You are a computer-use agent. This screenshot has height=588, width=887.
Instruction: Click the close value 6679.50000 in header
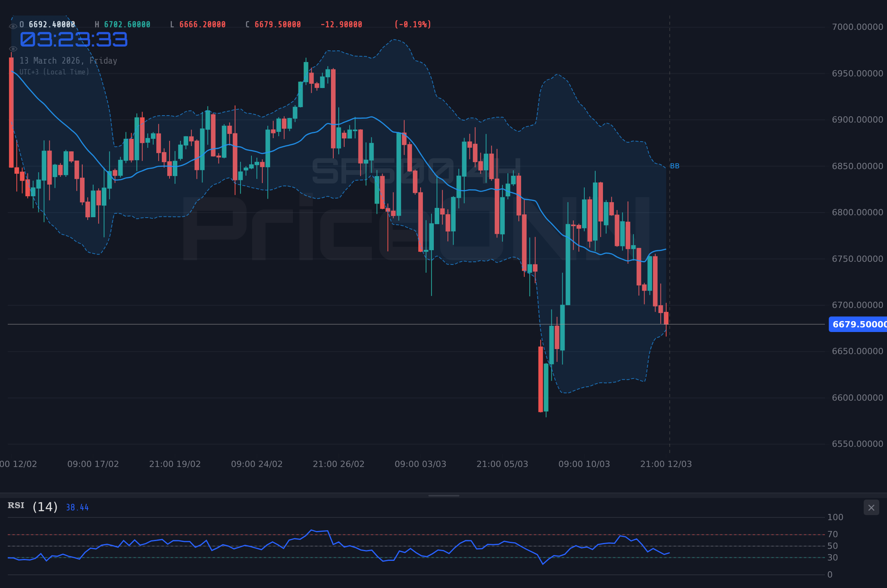tap(278, 24)
